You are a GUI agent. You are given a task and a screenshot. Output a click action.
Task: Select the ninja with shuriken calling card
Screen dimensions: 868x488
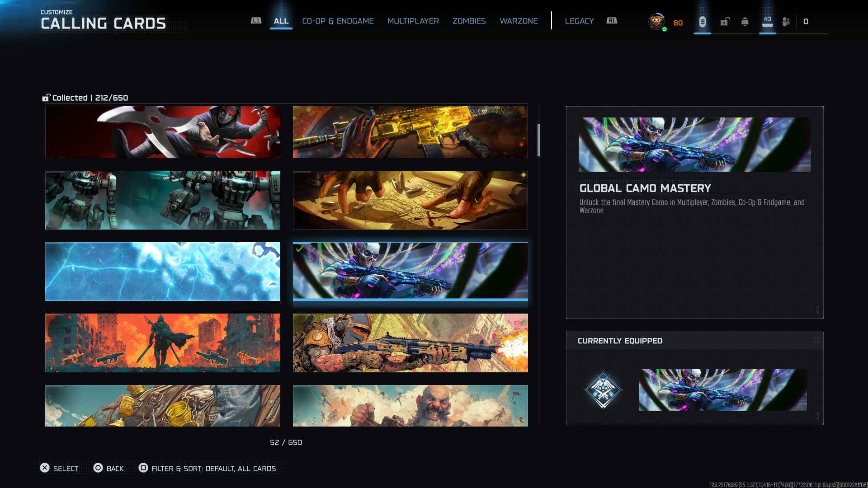162,132
